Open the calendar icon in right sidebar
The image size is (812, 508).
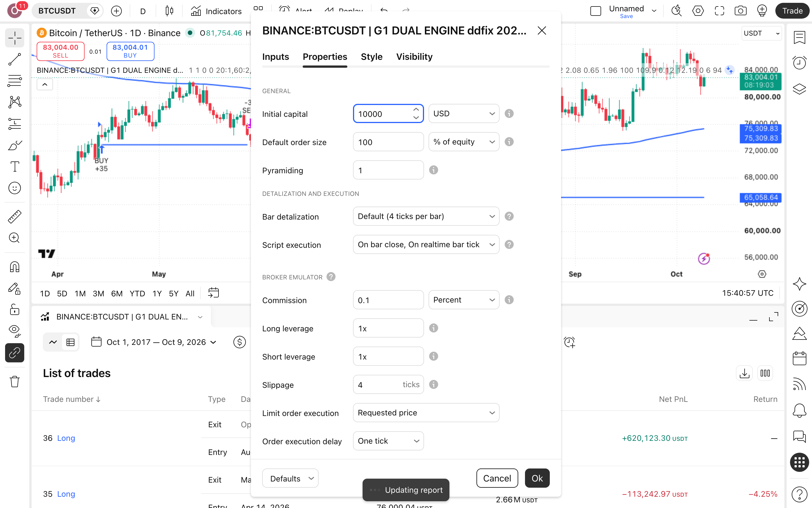[800, 358]
